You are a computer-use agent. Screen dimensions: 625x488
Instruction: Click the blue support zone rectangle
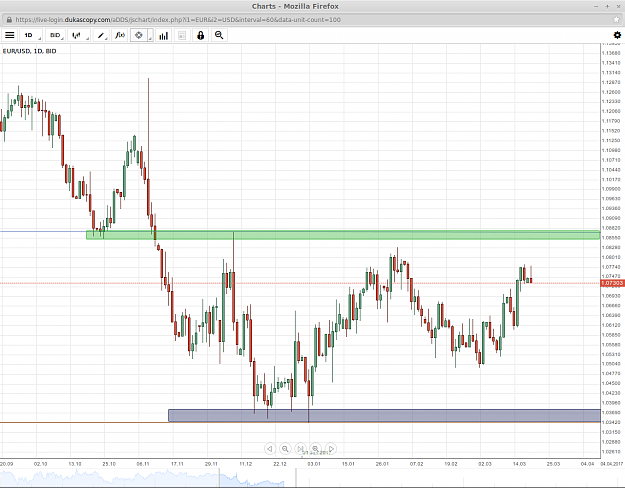384,415
